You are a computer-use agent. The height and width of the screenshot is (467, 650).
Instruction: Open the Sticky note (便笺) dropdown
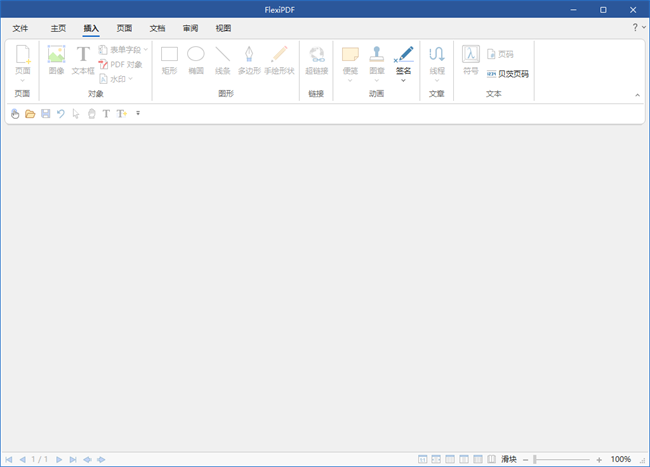(x=350, y=80)
